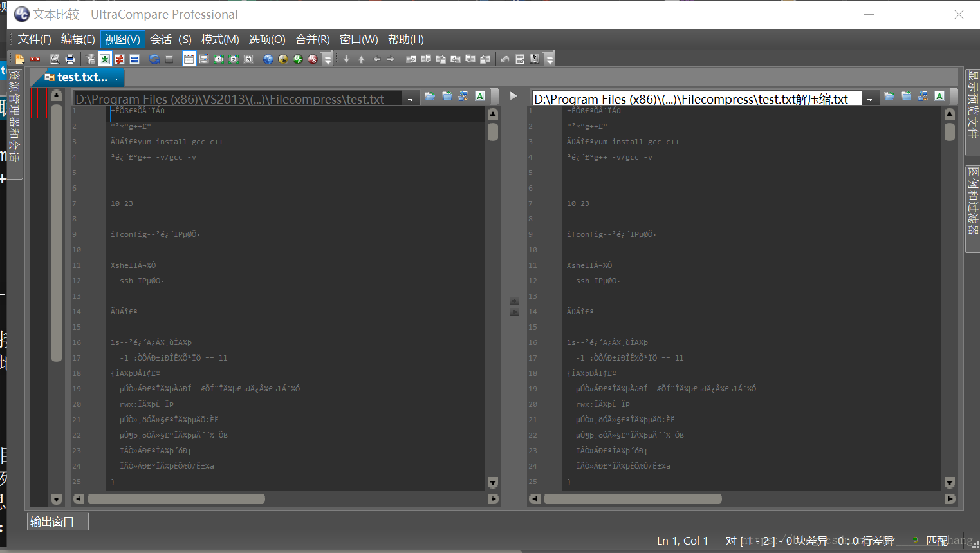Click left pane encoding 'A' icon
Viewport: 980px width, 553px height.
pos(480,97)
